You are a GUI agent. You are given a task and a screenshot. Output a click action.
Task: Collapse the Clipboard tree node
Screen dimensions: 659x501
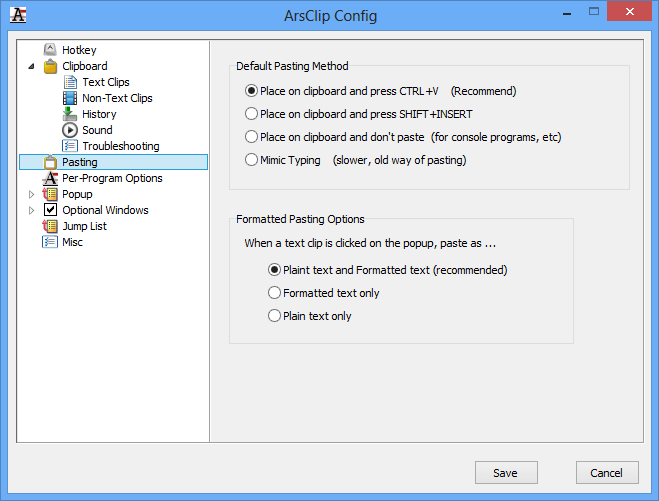pos(31,66)
